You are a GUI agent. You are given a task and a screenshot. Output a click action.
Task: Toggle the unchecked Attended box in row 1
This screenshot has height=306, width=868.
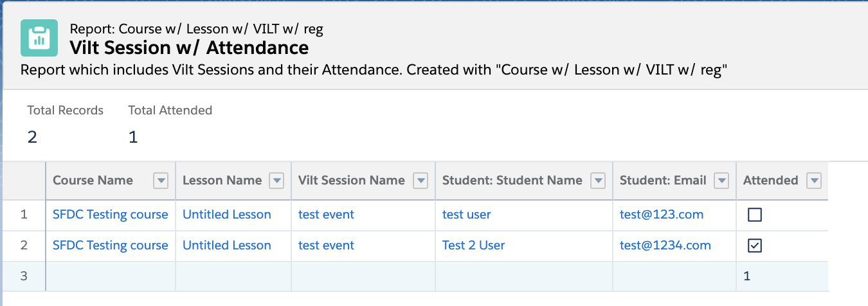coord(755,215)
